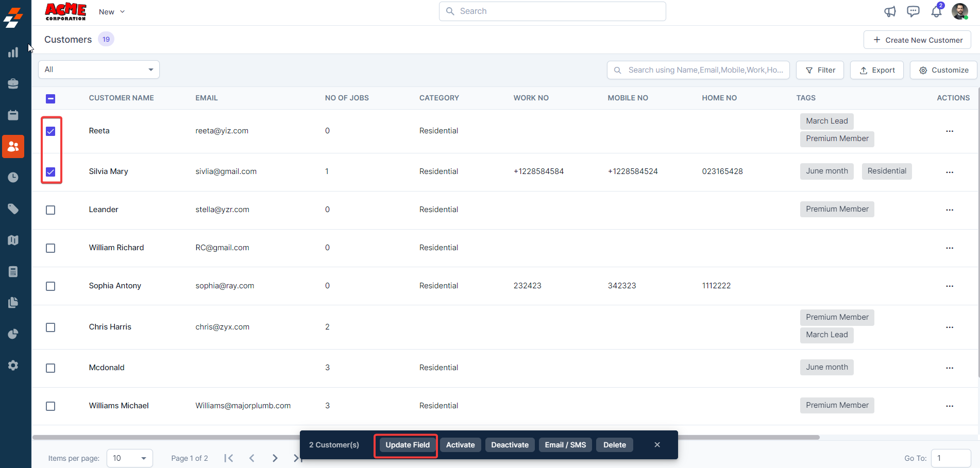The width and height of the screenshot is (980, 468).
Task: Click the Export button
Action: (x=876, y=70)
